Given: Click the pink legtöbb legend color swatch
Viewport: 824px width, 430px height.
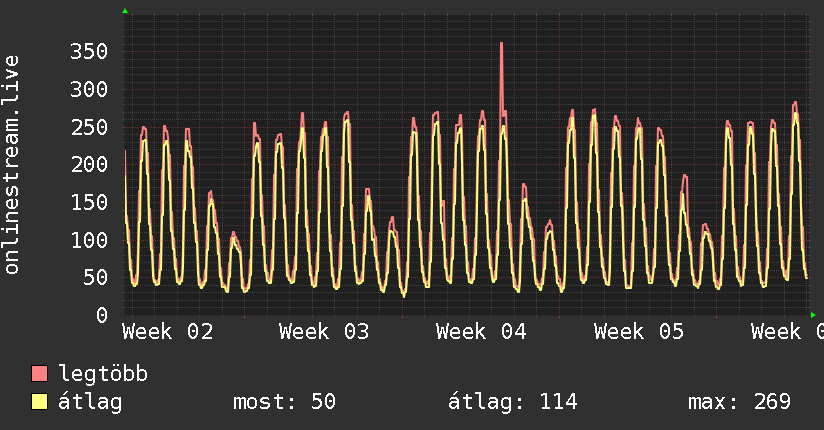Looking at the screenshot, I should tap(39, 373).
